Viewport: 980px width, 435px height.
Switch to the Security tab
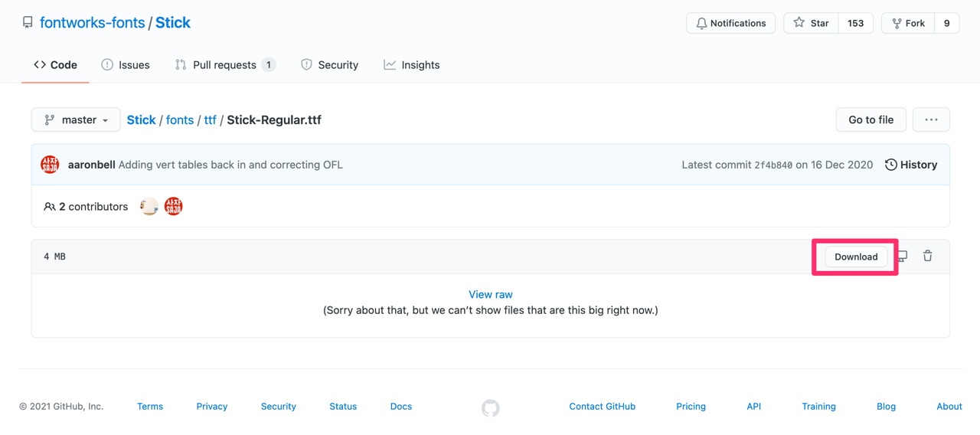point(329,65)
